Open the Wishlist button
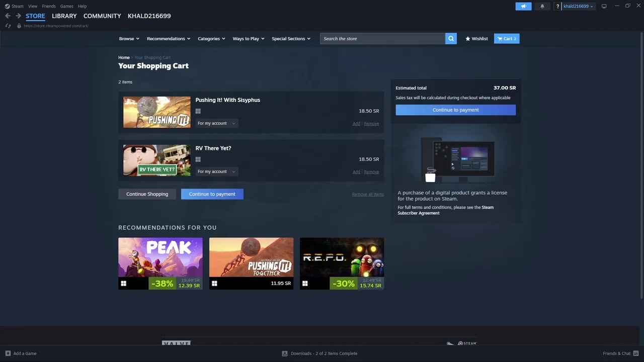This screenshot has width=644, height=362. 476,38
